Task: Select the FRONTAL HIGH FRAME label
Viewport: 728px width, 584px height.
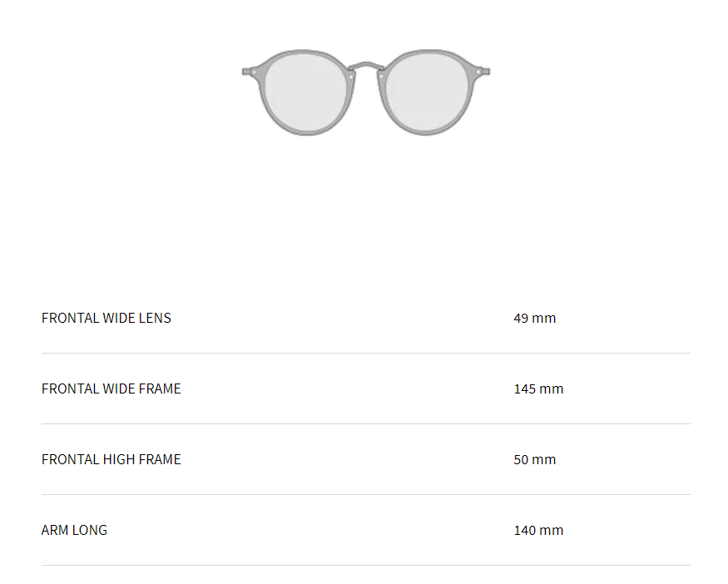Action: pos(111,459)
